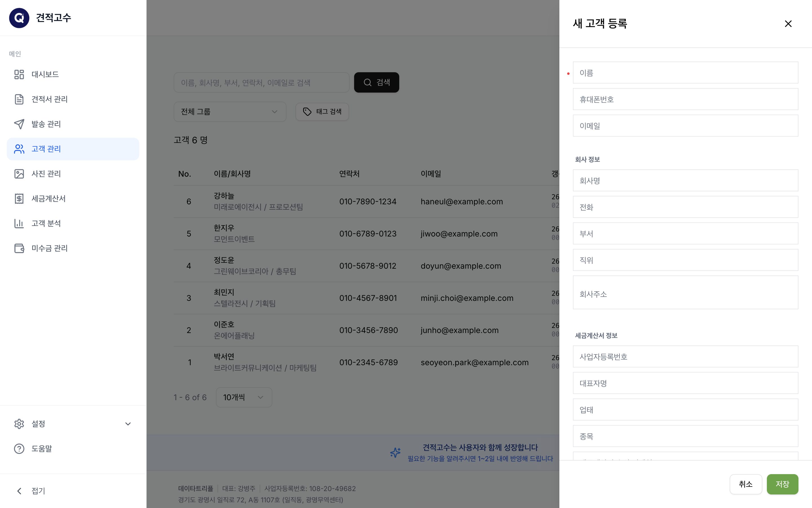Focus the 휴대폰번호 input field

(685, 99)
